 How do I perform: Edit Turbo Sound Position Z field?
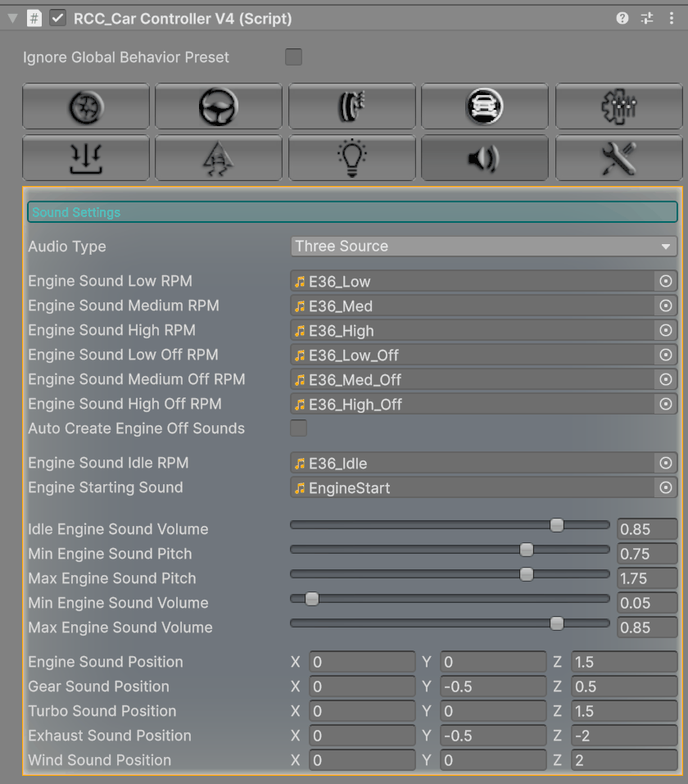(624, 710)
